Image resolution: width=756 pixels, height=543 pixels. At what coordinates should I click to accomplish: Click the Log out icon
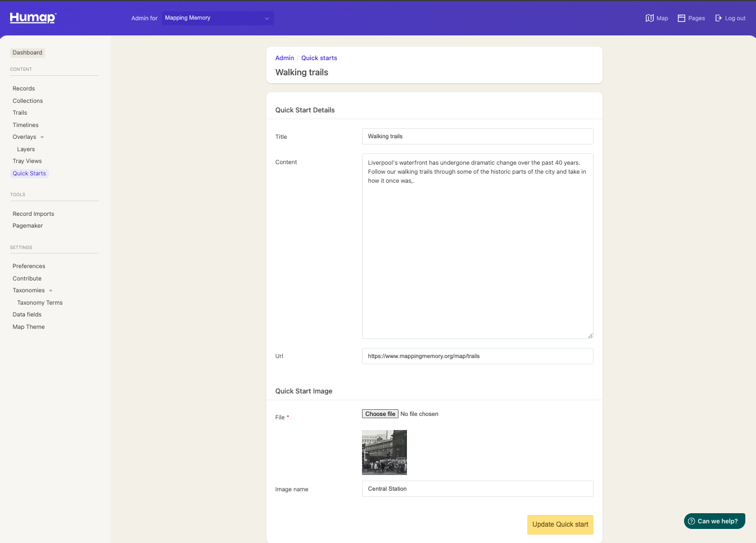tap(718, 18)
